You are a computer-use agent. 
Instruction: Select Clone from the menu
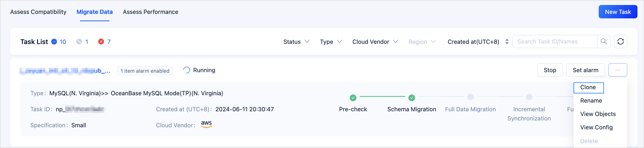588,87
